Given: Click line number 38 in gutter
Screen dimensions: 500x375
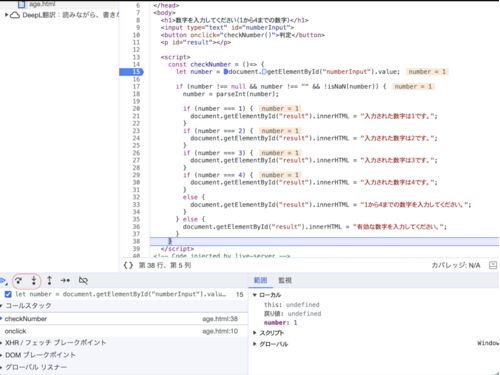Looking at the screenshot, I should click(136, 241).
